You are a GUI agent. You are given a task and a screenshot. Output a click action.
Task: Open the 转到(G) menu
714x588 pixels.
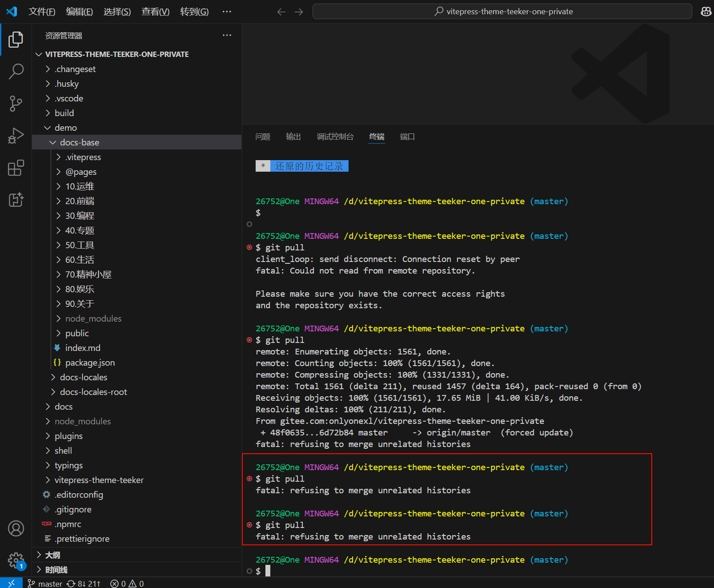point(194,12)
